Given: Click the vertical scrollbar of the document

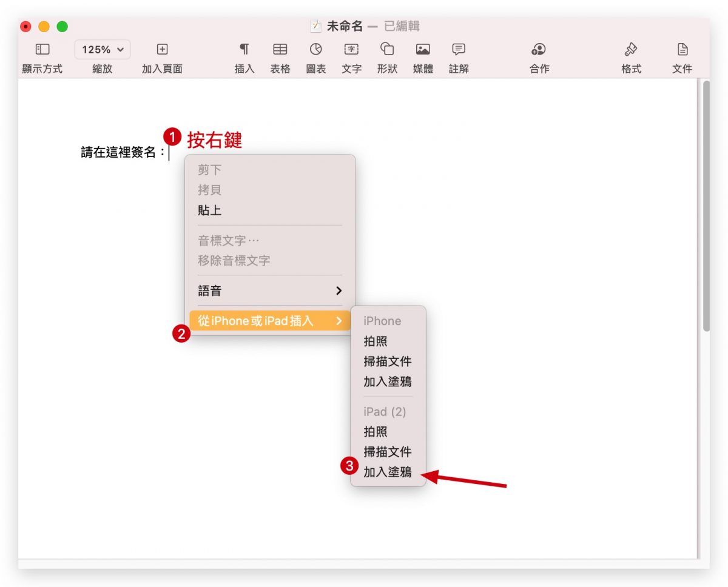Looking at the screenshot, I should pyautogui.click(x=706, y=206).
